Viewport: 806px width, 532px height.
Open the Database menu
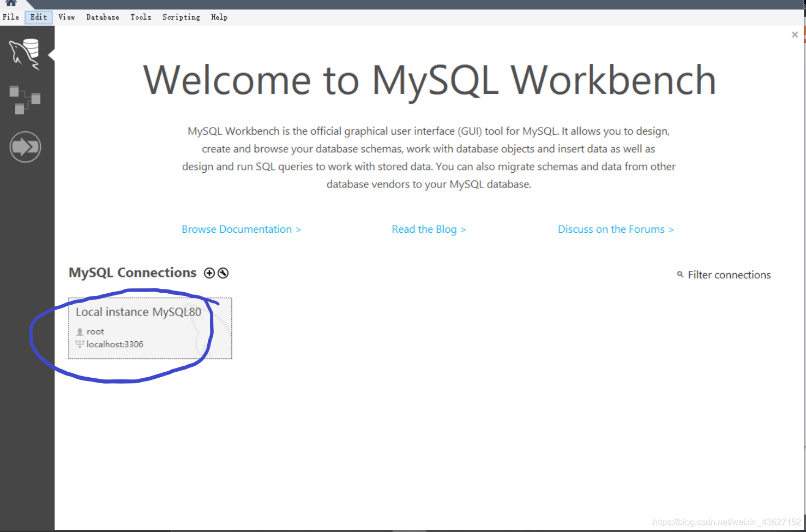pos(103,17)
